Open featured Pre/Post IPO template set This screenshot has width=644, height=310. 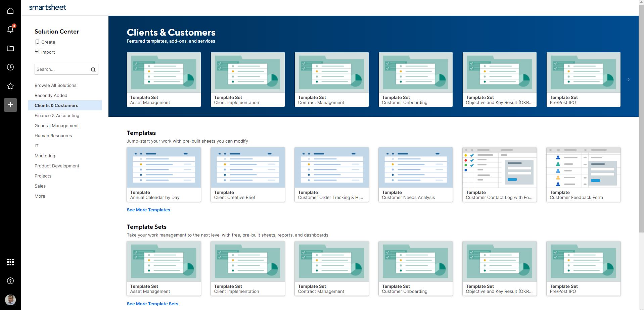(x=584, y=80)
